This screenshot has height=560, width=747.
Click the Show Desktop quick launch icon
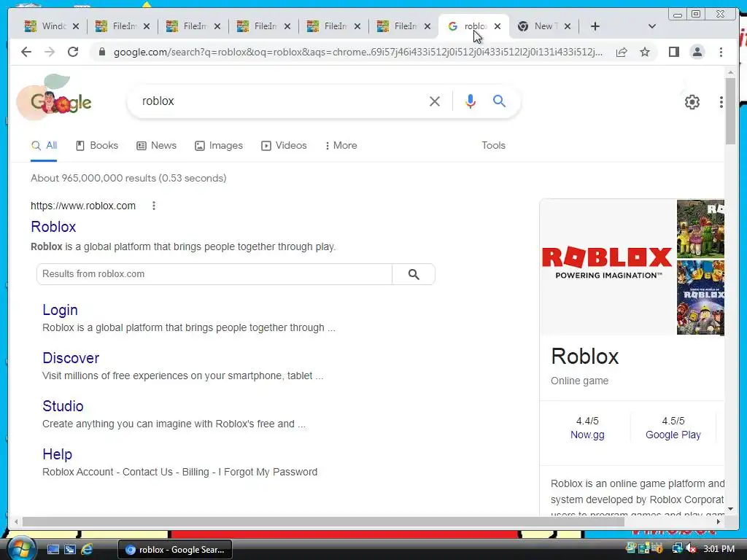click(53, 550)
